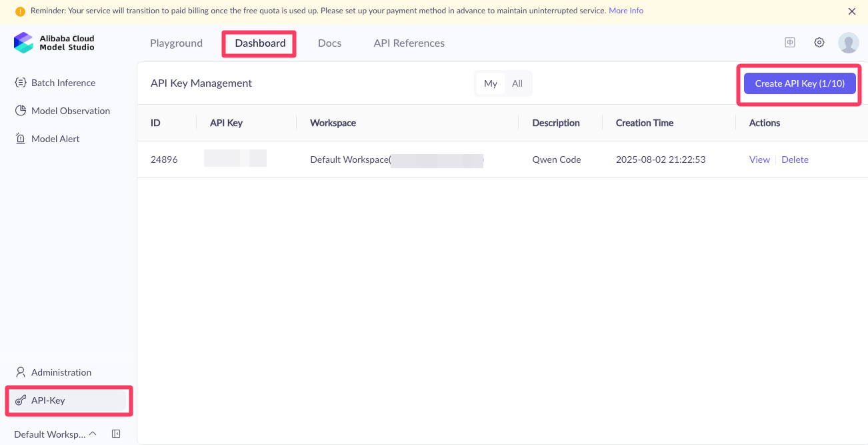Click the user avatar profile icon

[x=848, y=43]
